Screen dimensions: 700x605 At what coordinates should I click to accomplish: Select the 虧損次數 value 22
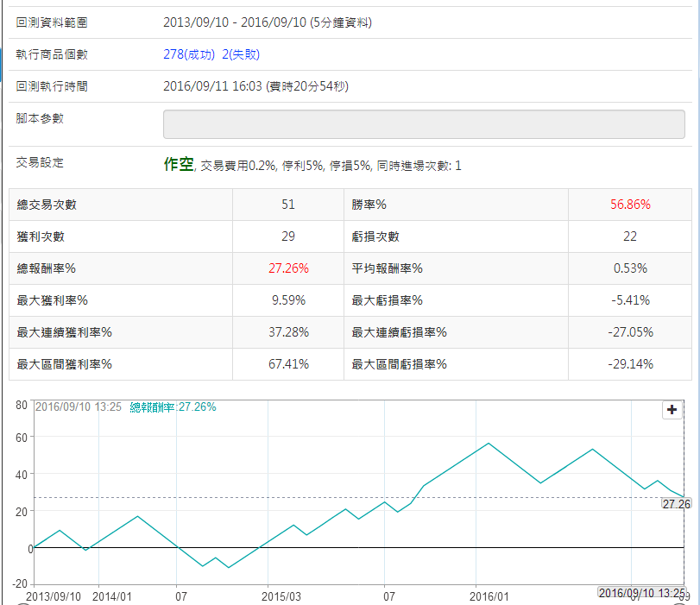point(629,236)
